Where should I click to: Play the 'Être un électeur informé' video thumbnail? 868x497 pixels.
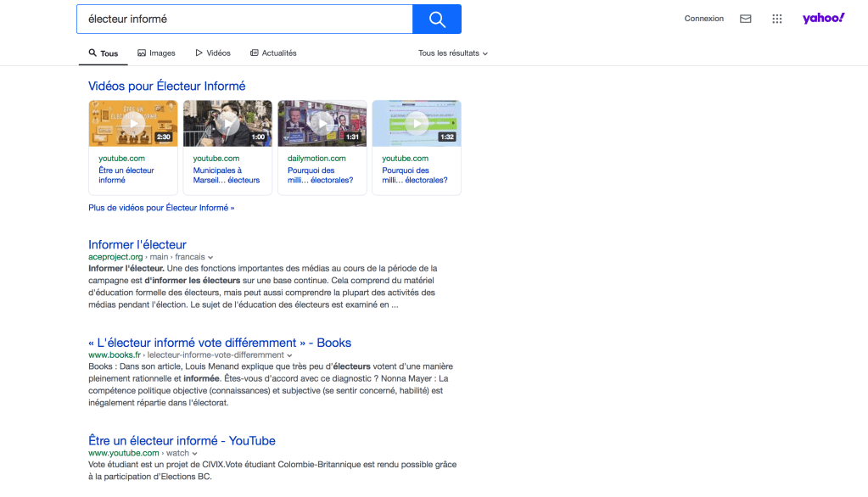(133, 123)
